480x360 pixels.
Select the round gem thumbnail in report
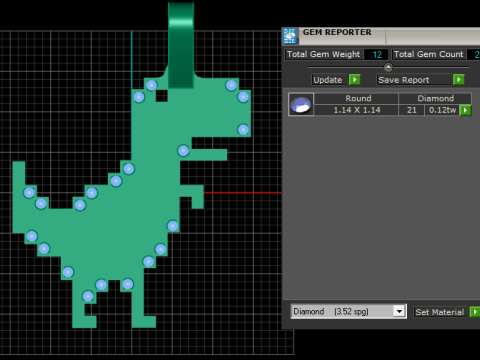coord(301,104)
